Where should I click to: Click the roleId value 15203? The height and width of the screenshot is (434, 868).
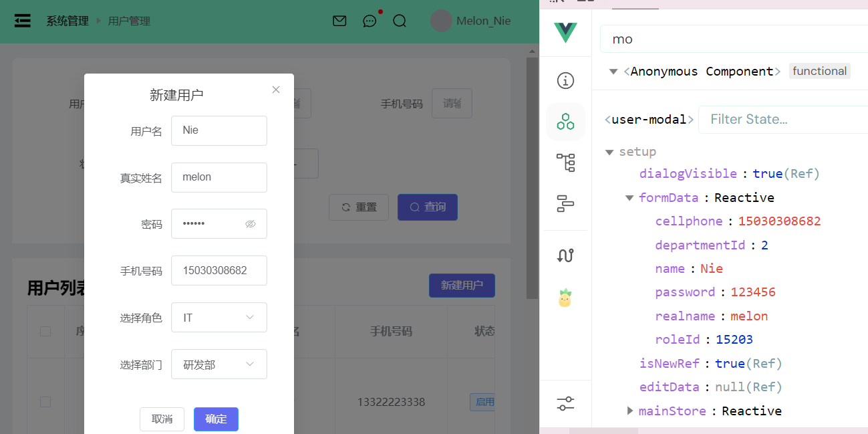tap(734, 340)
